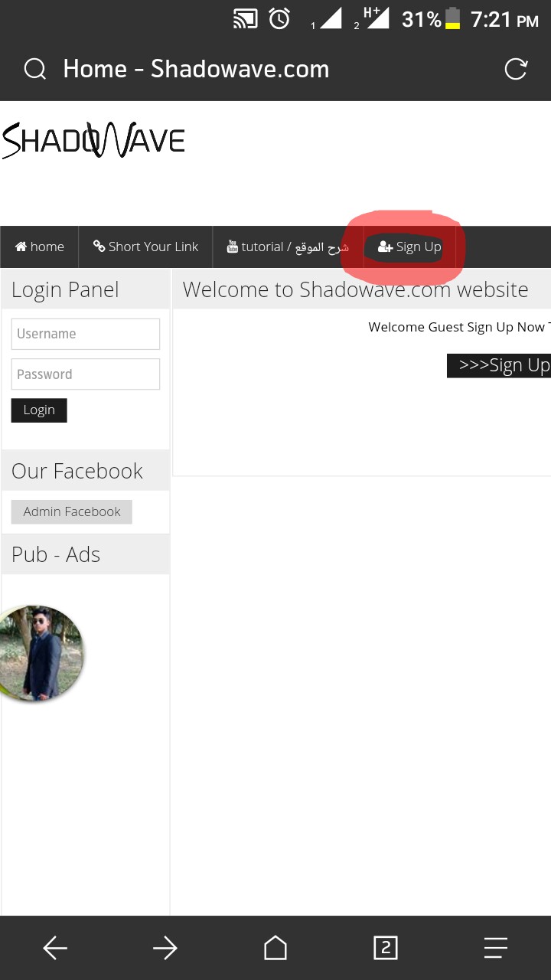
Task: Tap the search icon in address bar
Action: [35, 70]
